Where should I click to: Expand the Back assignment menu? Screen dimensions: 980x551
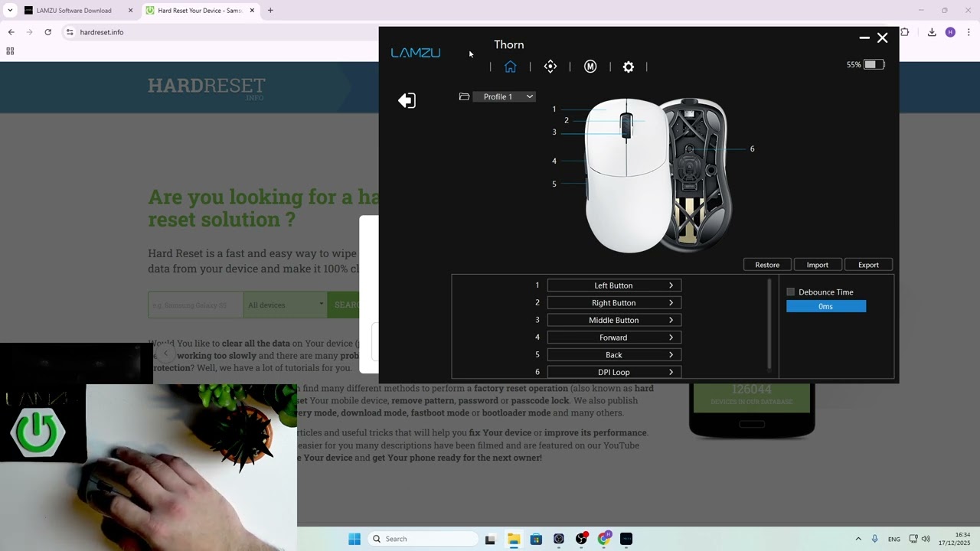[613, 355]
